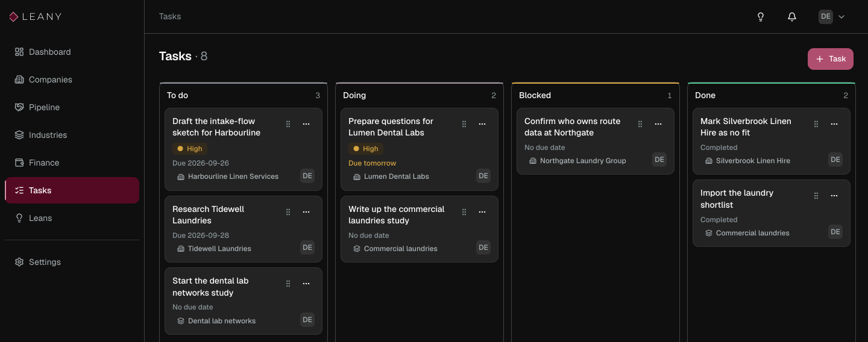The width and height of the screenshot is (868, 342).
Task: Click drag handle of Lumen Dental Labs task
Action: (x=464, y=124)
